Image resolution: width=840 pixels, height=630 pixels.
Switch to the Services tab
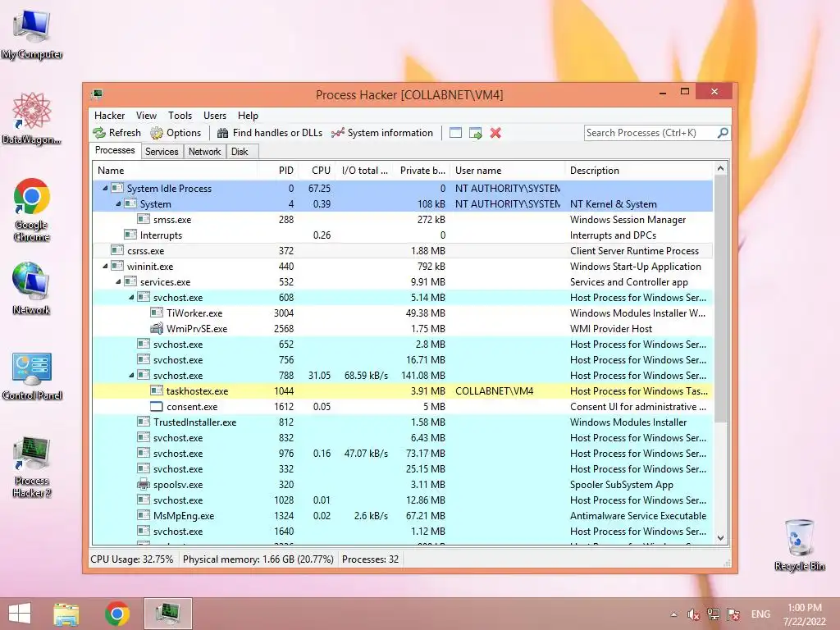pos(162,152)
